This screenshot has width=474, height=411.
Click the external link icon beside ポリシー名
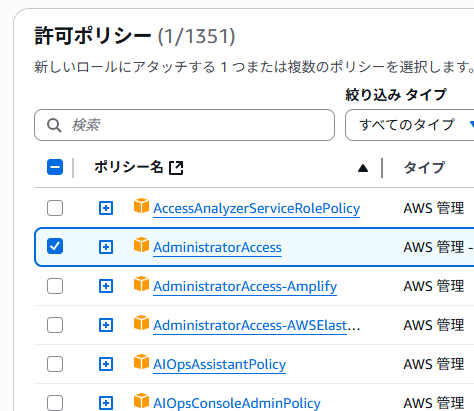[x=176, y=167]
